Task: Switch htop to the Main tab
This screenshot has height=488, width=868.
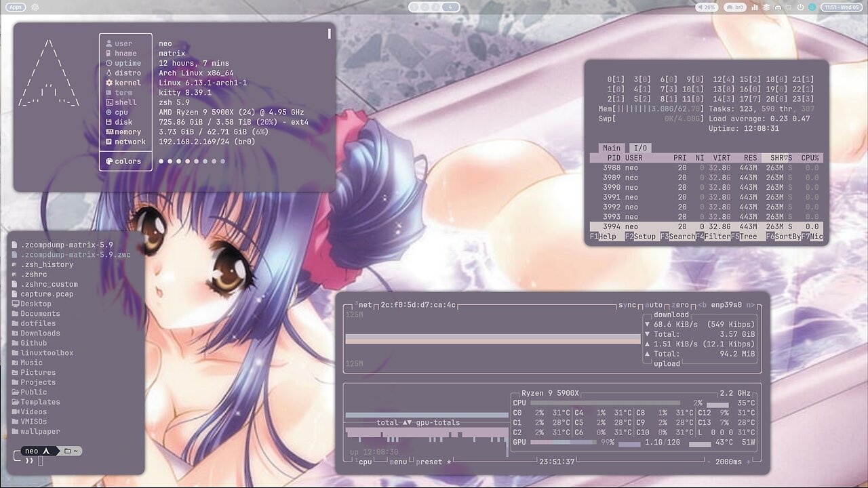Action: pos(612,148)
